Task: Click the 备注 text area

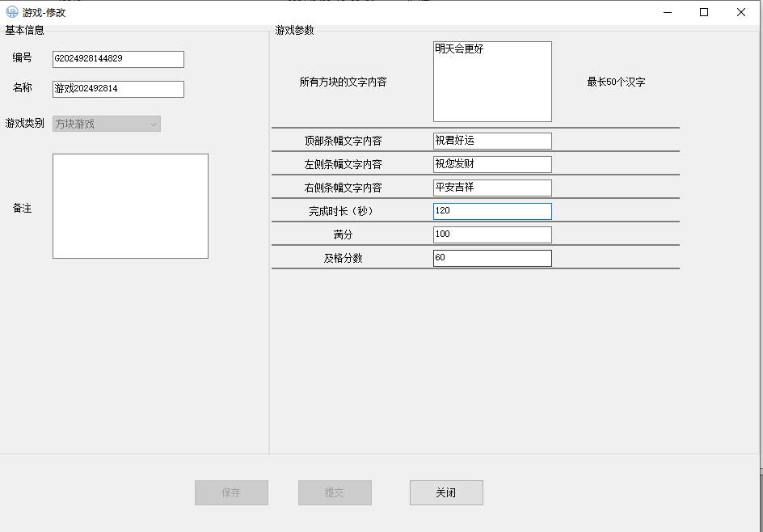Action: (130, 206)
